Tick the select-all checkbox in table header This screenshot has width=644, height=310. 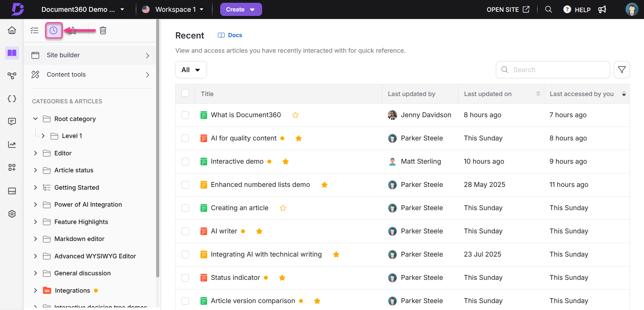(185, 93)
